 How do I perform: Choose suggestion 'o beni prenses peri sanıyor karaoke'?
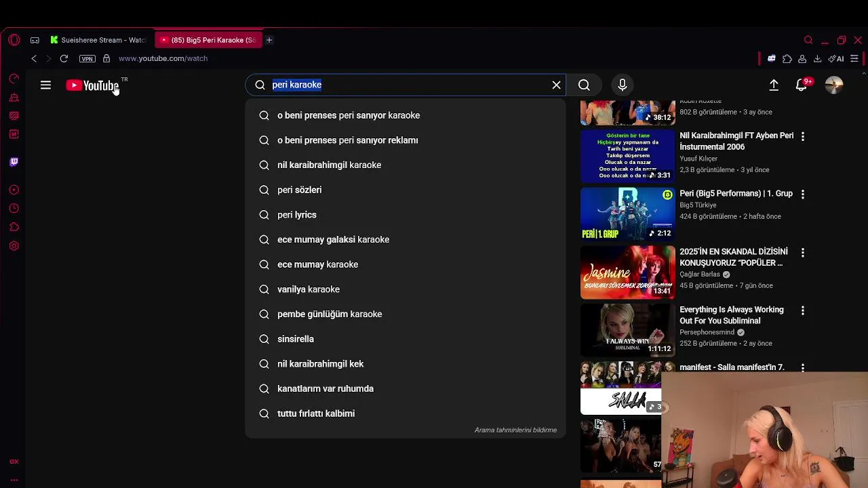point(406,115)
